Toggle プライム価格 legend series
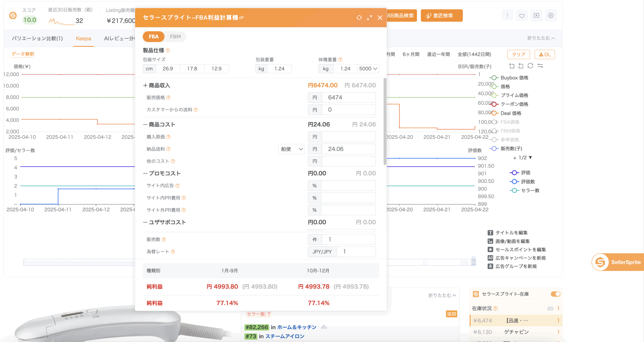The height and width of the screenshot is (342, 644). point(509,95)
